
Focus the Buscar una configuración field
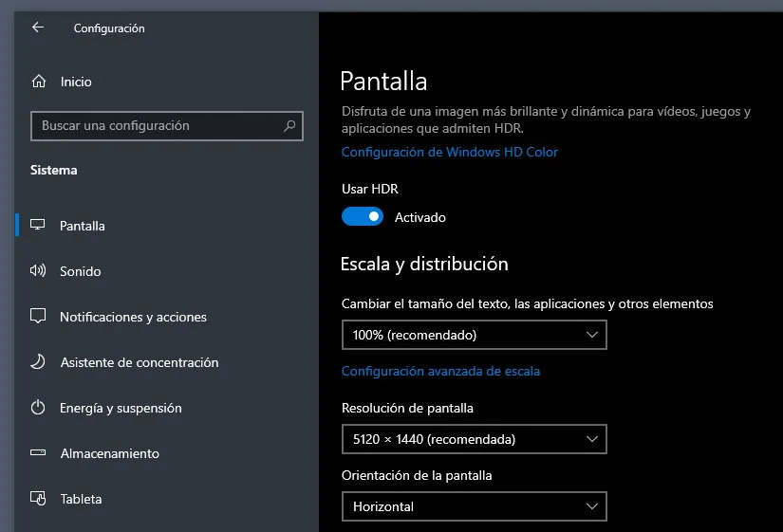[167, 126]
